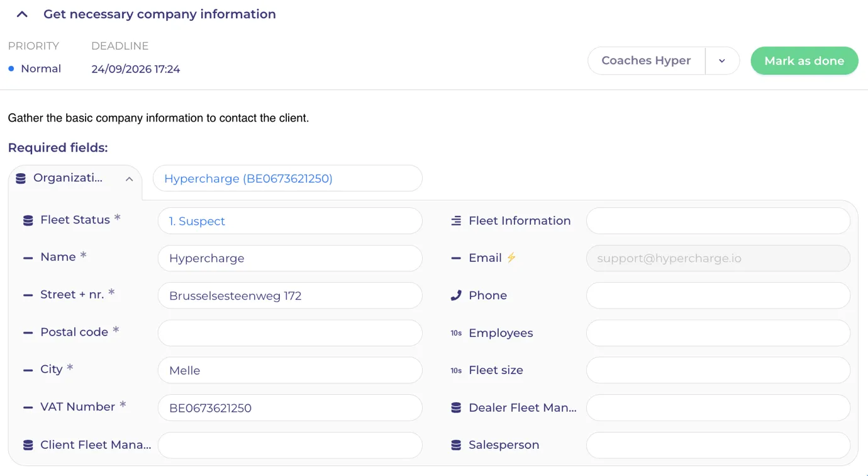Edit the VAT Number field
The image size is (868, 476).
click(290, 407)
